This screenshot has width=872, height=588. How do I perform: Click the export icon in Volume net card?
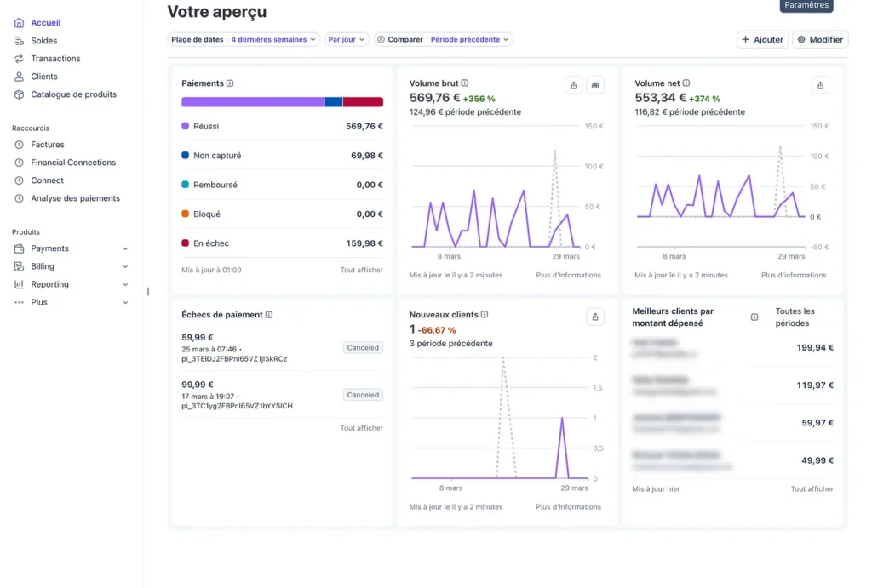[x=820, y=85]
